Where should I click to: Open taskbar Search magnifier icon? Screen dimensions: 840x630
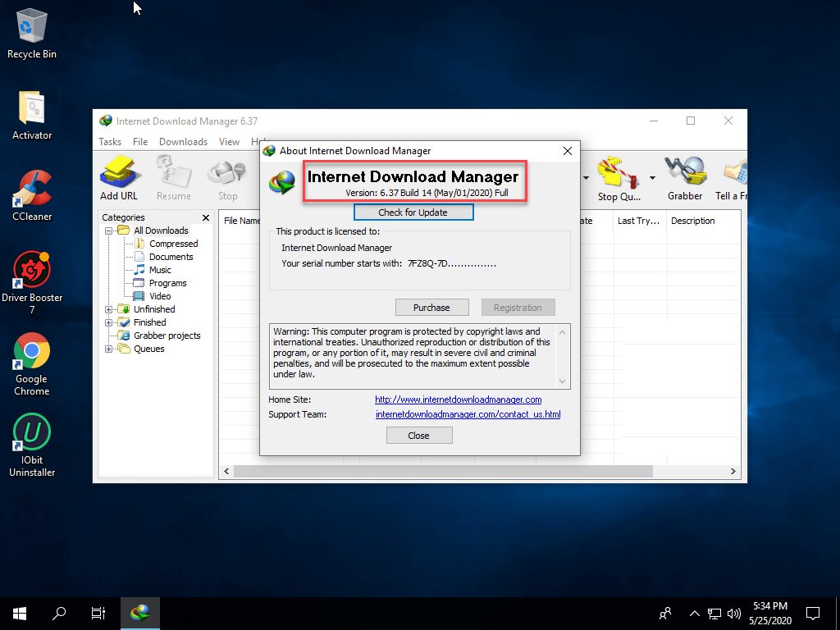pos(59,614)
